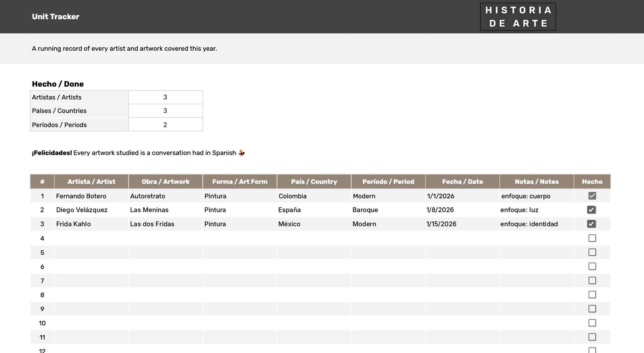The image size is (644, 353).
Task: Select the Baroque period cell
Action: 388,210
